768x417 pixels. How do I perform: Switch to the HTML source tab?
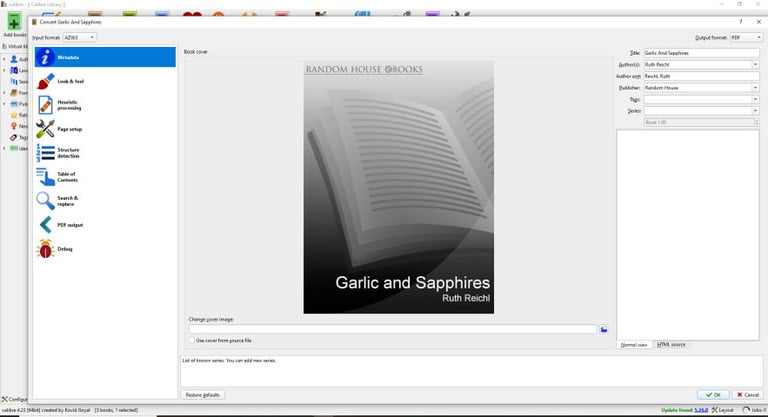(x=671, y=344)
